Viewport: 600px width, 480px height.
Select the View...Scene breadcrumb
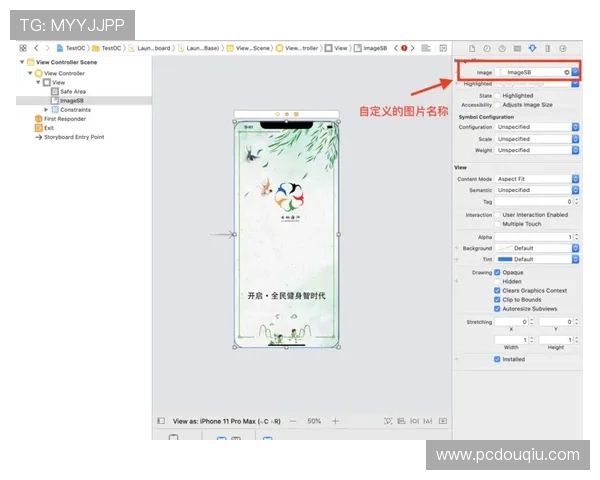tap(248, 48)
